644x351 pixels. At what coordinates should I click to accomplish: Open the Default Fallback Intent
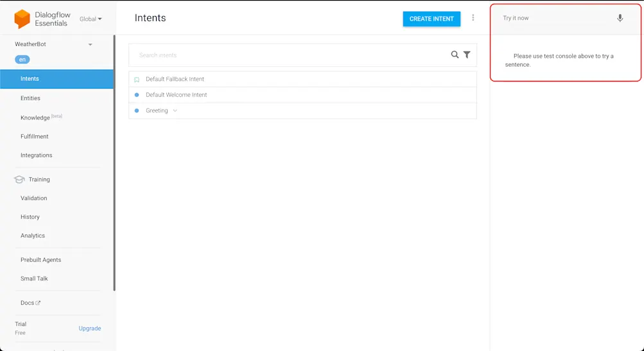coord(175,79)
